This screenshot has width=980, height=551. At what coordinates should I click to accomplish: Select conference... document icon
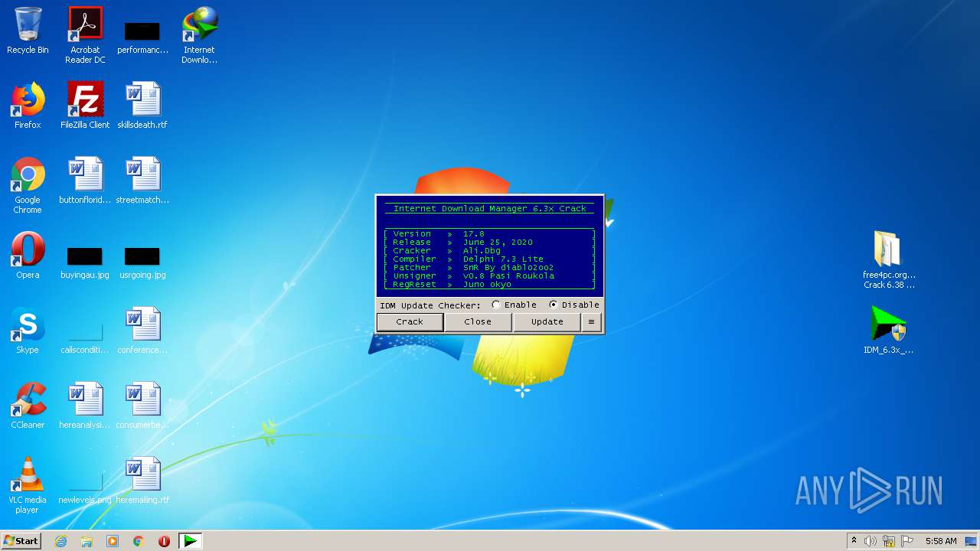pos(142,331)
